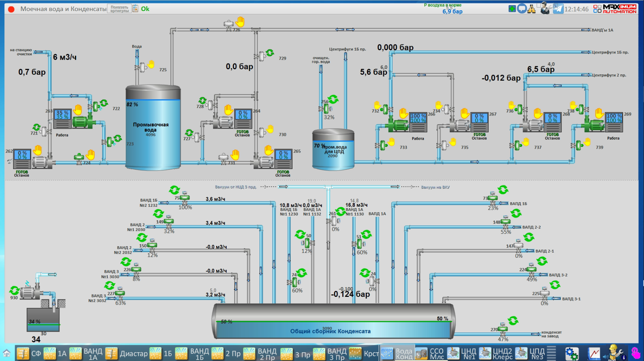Toggle auto mode icon on valve 729
Image resolution: width=644 pixels, height=361 pixels.
pyautogui.click(x=270, y=53)
